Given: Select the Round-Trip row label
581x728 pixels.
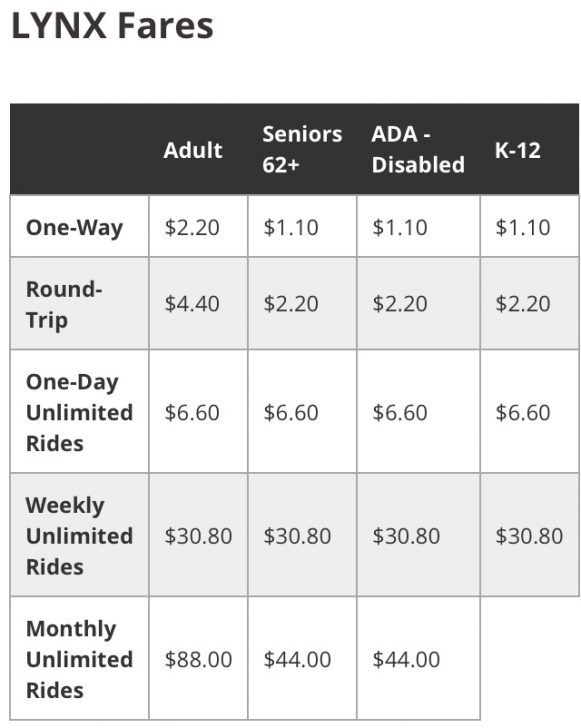Looking at the screenshot, I should coord(64,305).
